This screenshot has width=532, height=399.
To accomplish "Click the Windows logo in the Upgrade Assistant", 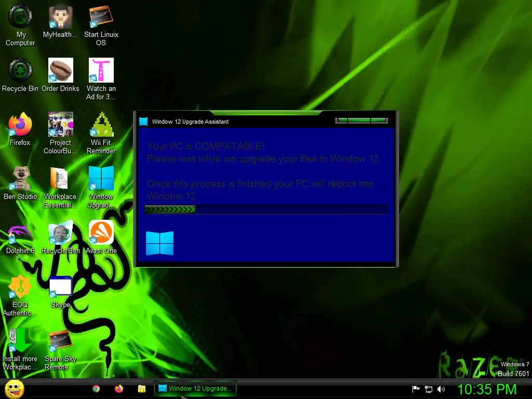I will pos(159,243).
